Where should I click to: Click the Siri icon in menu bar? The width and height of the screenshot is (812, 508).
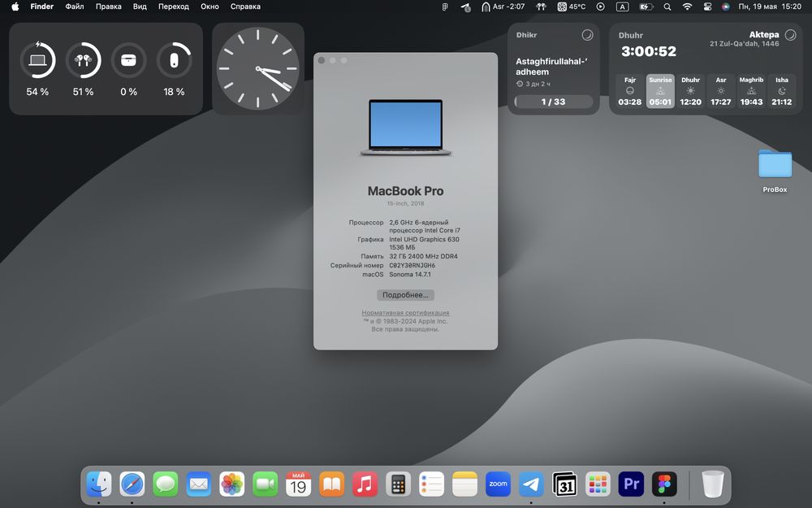[x=725, y=7]
